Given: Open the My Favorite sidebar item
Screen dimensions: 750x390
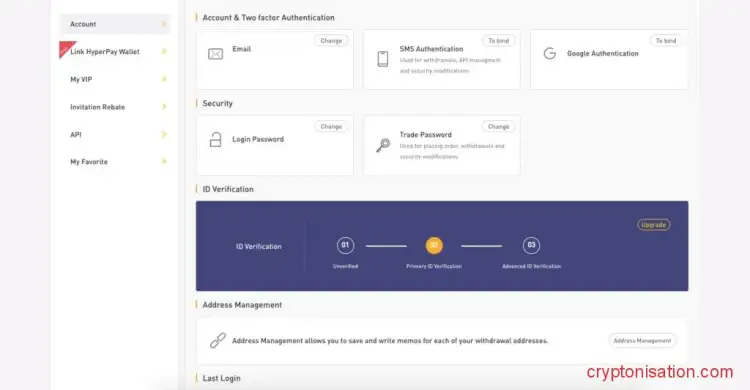Looking at the screenshot, I should tap(115, 162).
